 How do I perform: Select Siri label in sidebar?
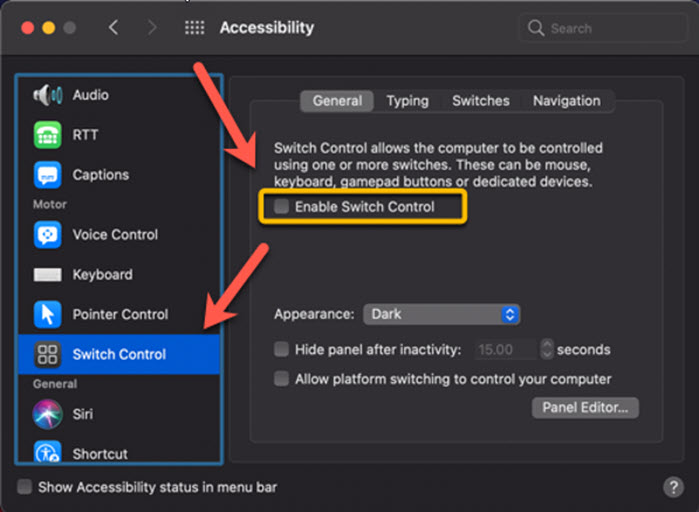point(83,414)
